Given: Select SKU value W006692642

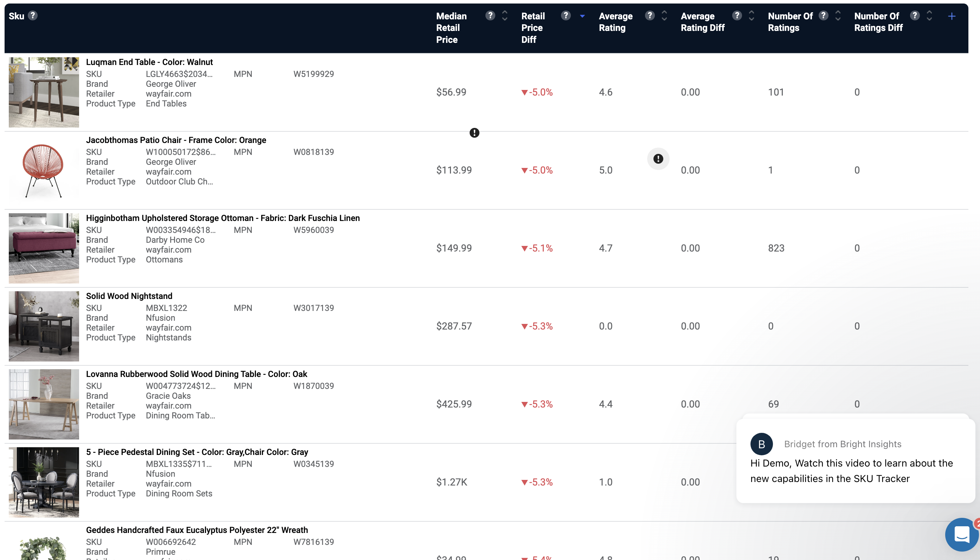Looking at the screenshot, I should (x=170, y=542).
